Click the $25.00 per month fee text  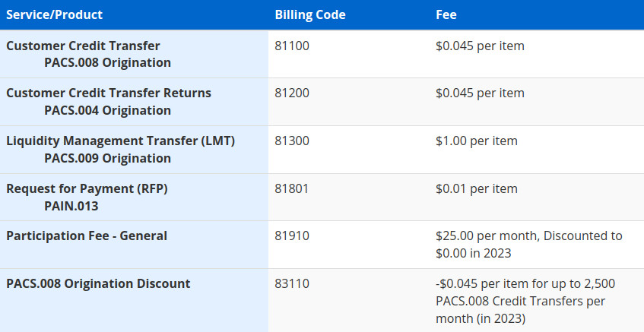pyautogui.click(x=529, y=245)
